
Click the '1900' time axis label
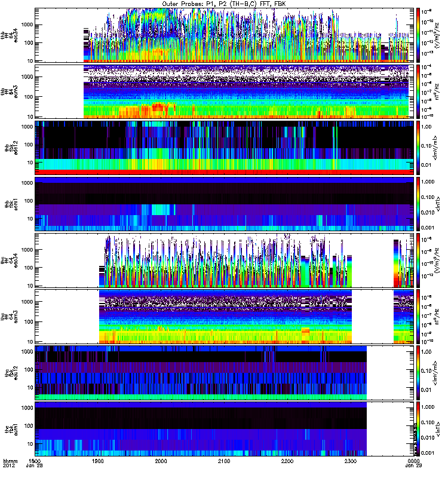point(98,461)
